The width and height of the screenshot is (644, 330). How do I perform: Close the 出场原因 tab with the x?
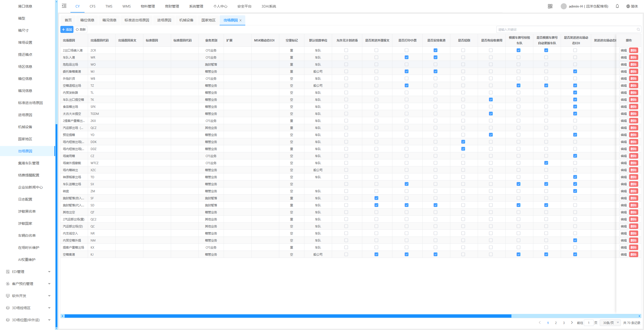tap(240, 20)
